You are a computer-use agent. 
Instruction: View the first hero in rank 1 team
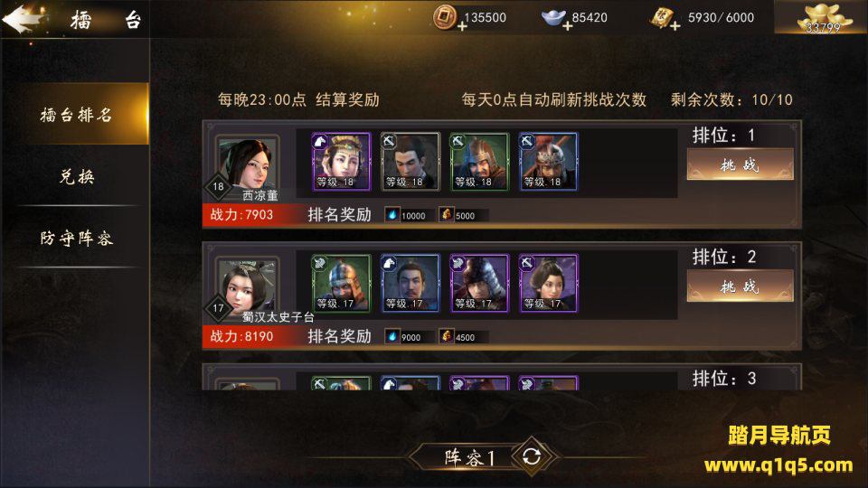(341, 162)
